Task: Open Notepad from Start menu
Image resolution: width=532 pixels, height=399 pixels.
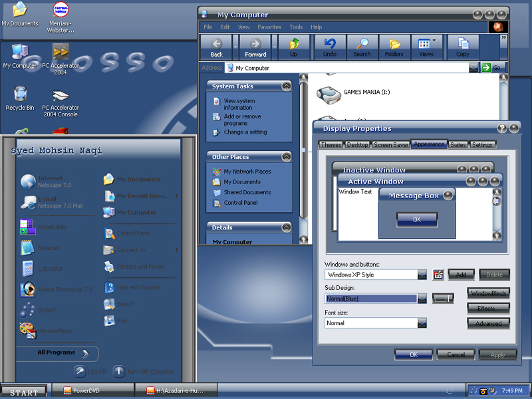Action: [41, 247]
